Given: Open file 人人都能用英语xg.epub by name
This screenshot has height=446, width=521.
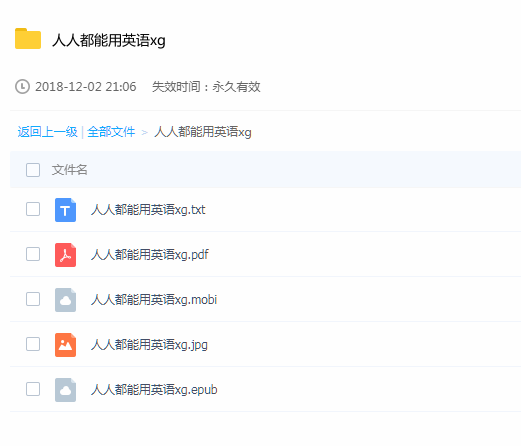Looking at the screenshot, I should tap(154, 390).
